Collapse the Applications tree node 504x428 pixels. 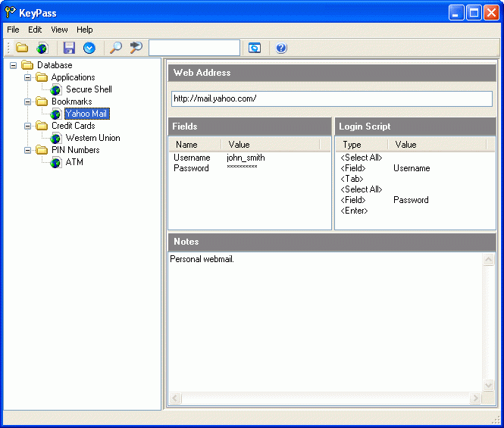pyautogui.click(x=27, y=77)
